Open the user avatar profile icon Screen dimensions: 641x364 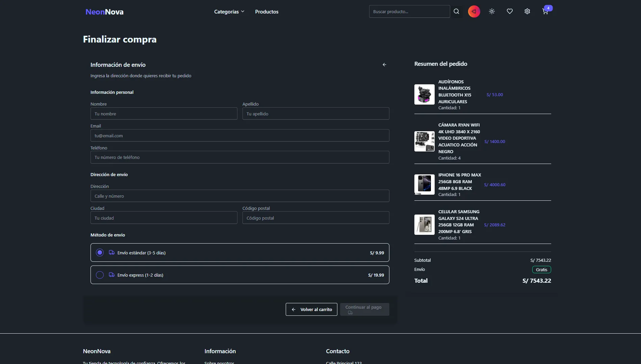(474, 11)
